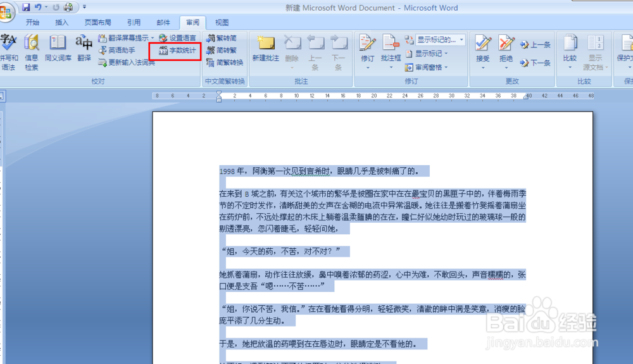Click the first line indent marker on ruler
Image resolution: width=633 pixels, height=364 pixels.
coord(219,93)
